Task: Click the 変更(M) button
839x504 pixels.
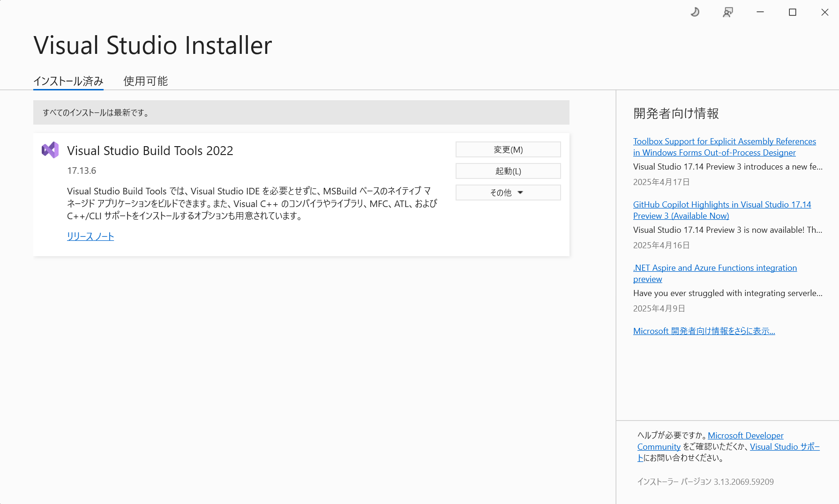Action: 508,149
